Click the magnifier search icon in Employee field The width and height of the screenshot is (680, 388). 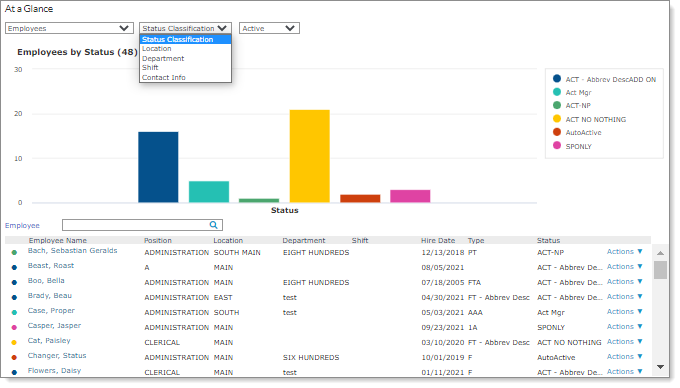pyautogui.click(x=213, y=225)
